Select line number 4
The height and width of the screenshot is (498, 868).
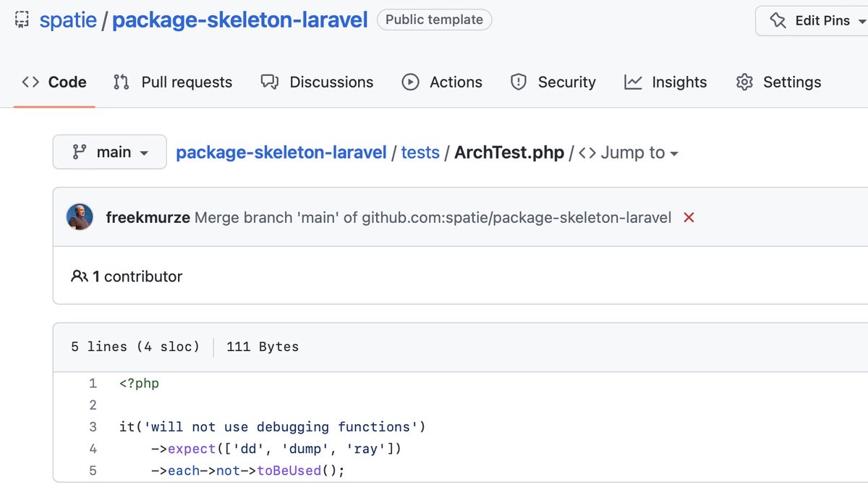pyautogui.click(x=93, y=449)
